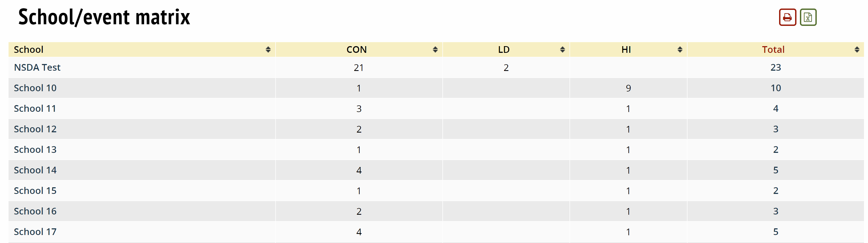This screenshot has width=868, height=243.
Task: Click the green Excel export icon
Action: tap(808, 17)
